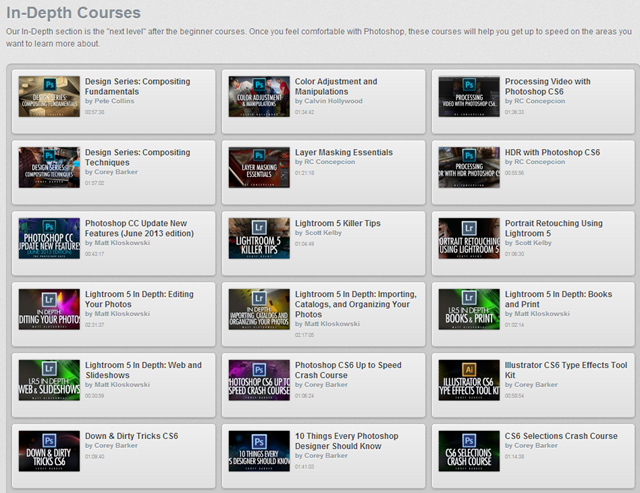Click Lightroom 5 In Depth: Books and Print title
The height and width of the screenshot is (493, 640).
click(558, 300)
